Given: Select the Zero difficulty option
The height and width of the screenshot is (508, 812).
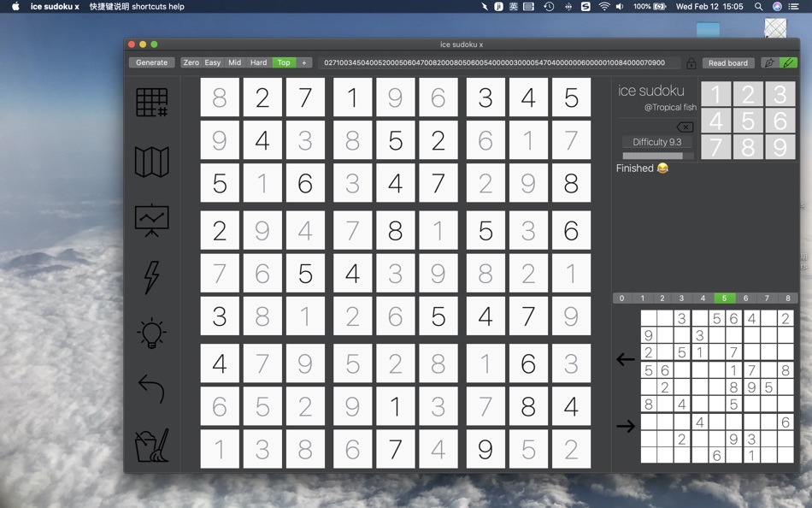Looking at the screenshot, I should (191, 62).
